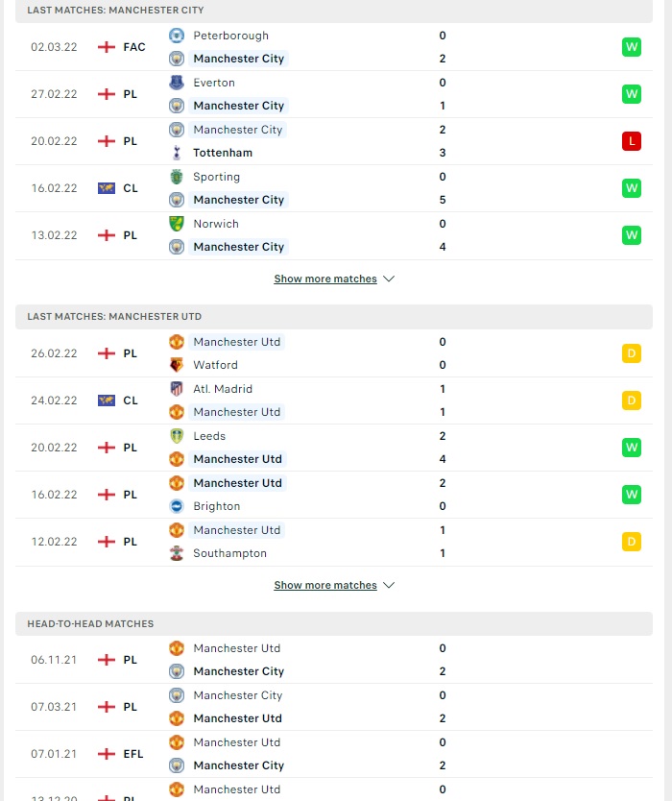Click yellow D badge for Watford match
Viewport: 672px width, 801px height.
631,353
